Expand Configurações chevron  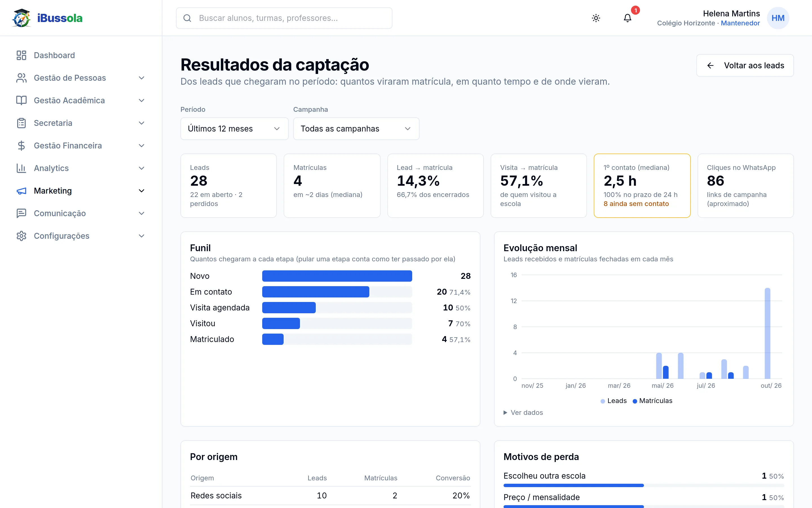point(142,236)
